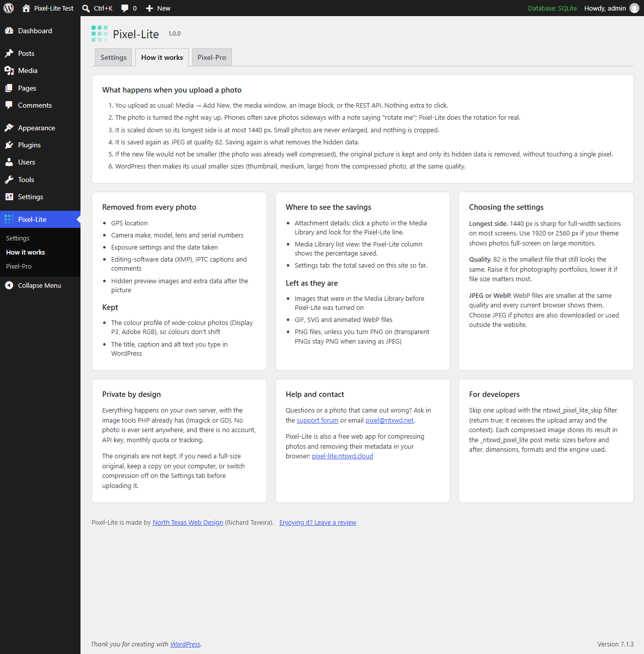Click the 1.0.0 version number
Viewport: 644px width, 654px height.
coord(175,34)
